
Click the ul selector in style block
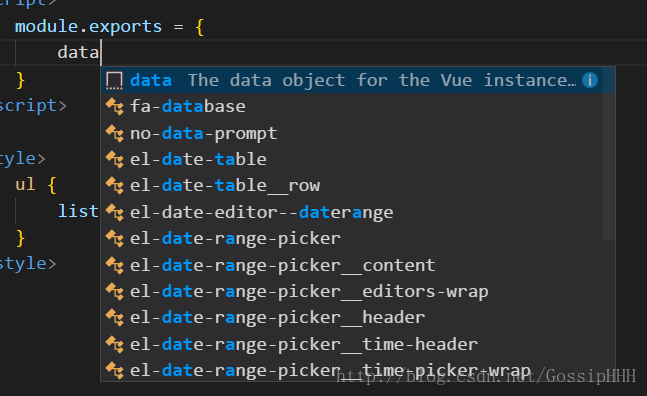(x=25, y=185)
